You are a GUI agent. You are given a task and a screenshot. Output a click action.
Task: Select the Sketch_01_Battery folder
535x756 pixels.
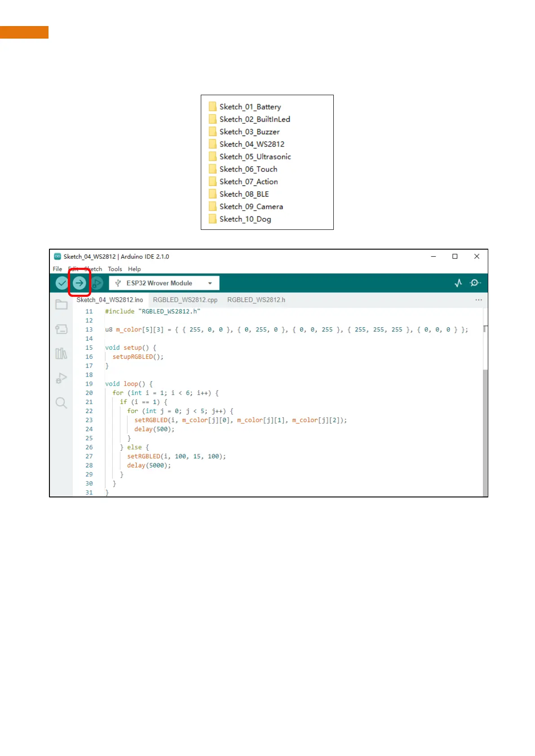[245, 107]
